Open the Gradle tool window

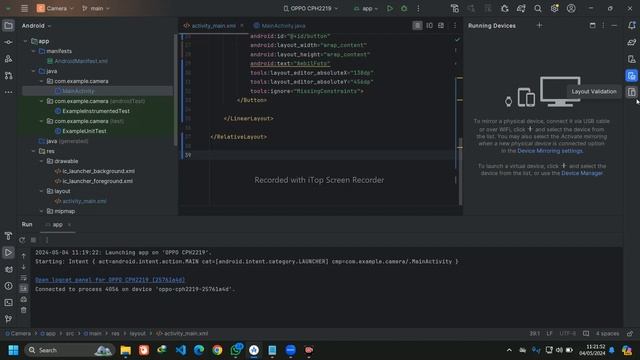[631, 42]
